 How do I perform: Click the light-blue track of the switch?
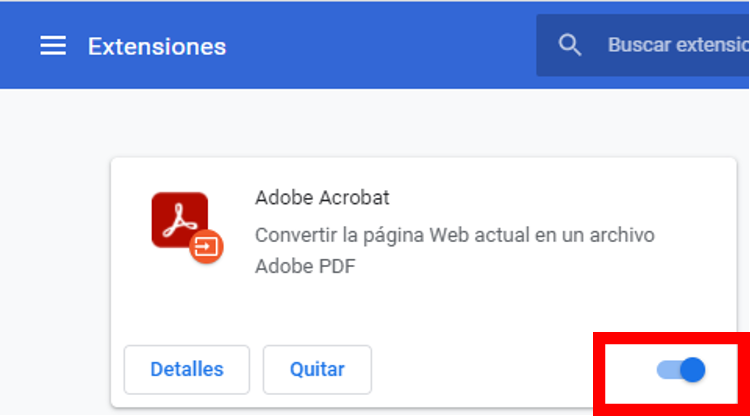tap(665, 370)
